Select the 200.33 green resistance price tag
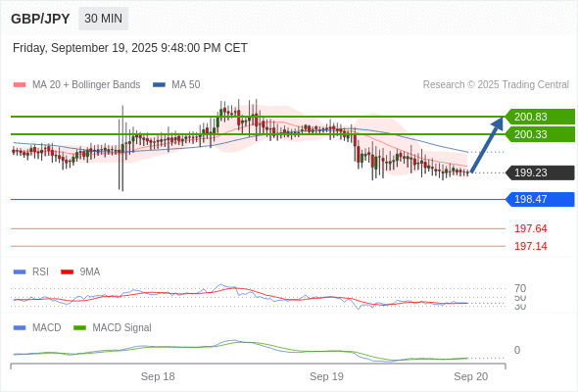This screenshot has width=578, height=392. (540, 134)
